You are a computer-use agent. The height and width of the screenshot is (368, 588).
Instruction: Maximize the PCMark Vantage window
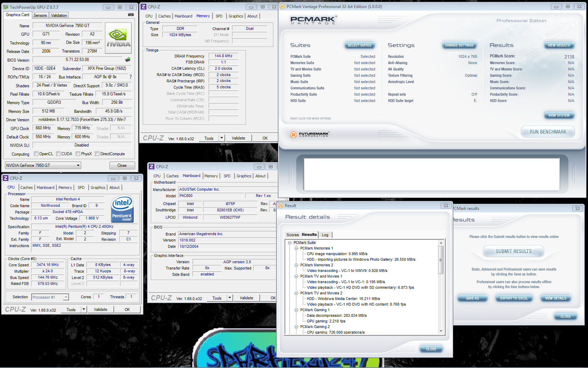coord(568,6)
